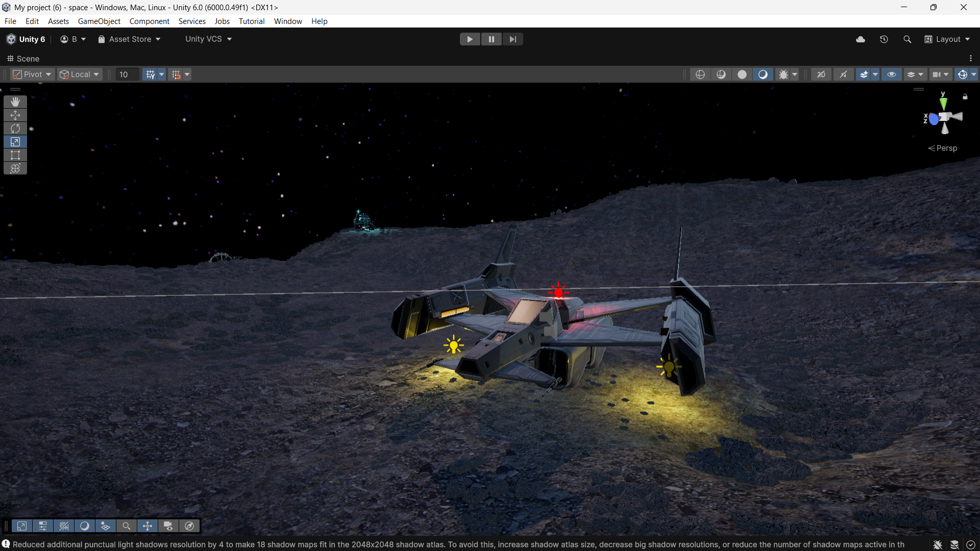Open the Unity VCS dropdown
Screen dimensions: 980x551
tap(208, 39)
